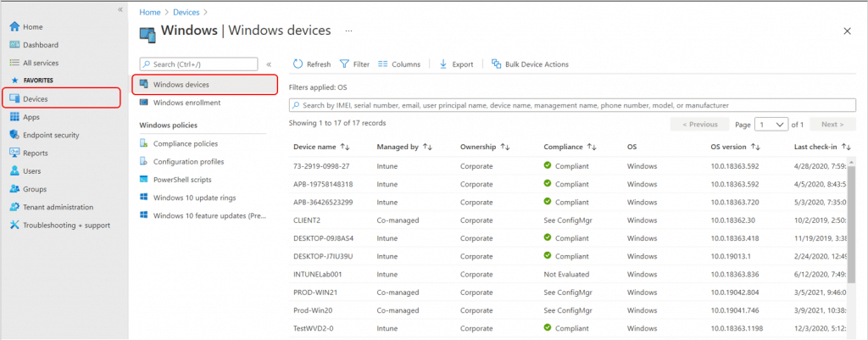Click Compliance policies icon
Viewport: 868px width, 340px height.
point(143,143)
